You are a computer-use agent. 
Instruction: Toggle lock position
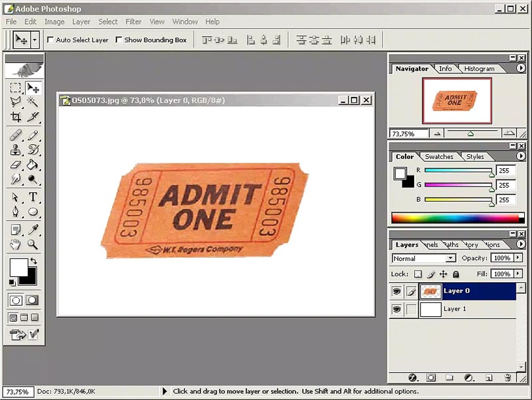[x=444, y=274]
